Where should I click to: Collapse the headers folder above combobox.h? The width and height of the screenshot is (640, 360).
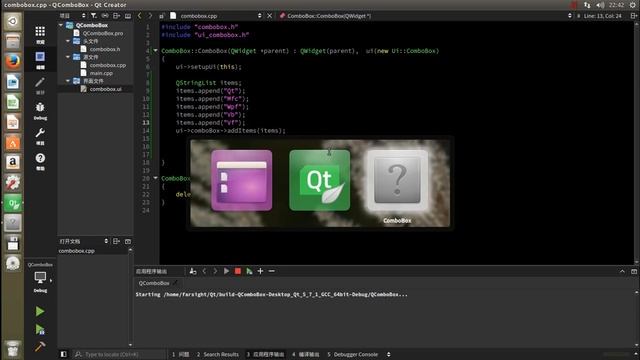coord(68,41)
